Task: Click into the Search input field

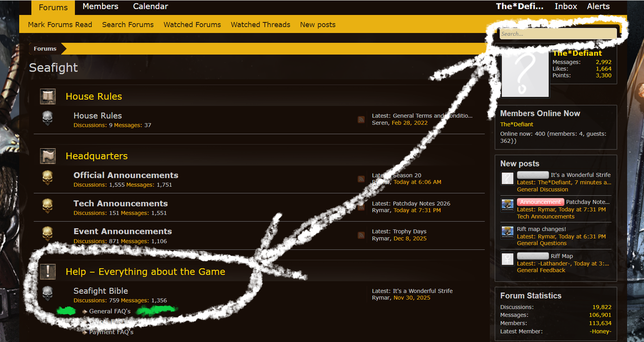Action: (558, 34)
